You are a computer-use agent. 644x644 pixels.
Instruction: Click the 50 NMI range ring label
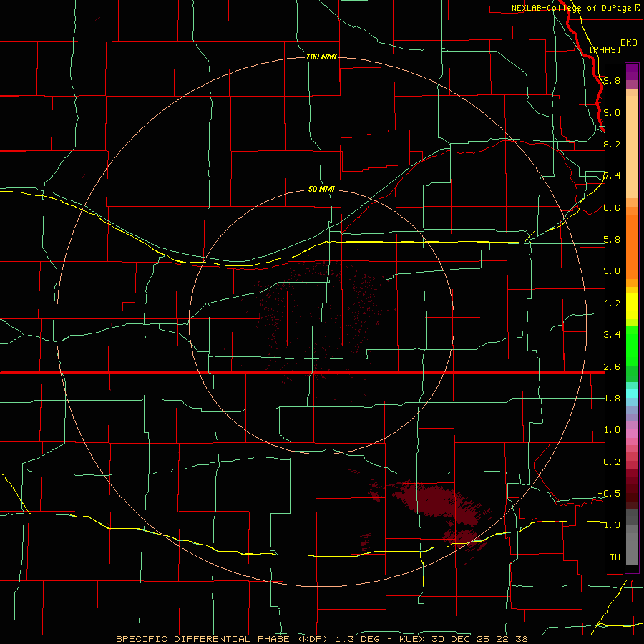321,189
